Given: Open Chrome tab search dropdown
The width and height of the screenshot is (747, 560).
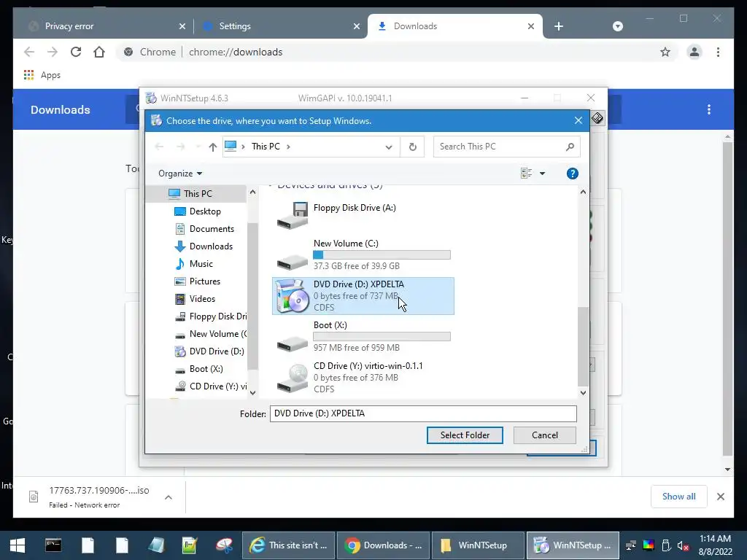Looking at the screenshot, I should [617, 26].
